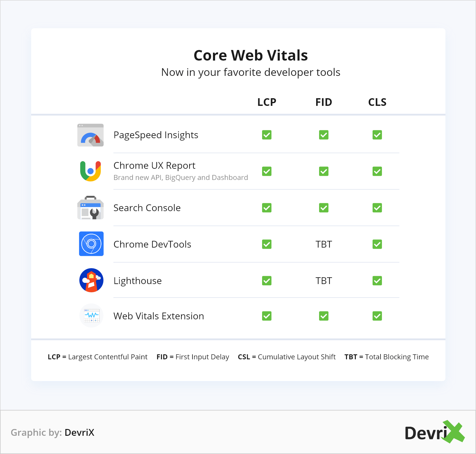Click the LCP checkmark for Web Vitals Extension
The width and height of the screenshot is (476, 454).
point(267,316)
